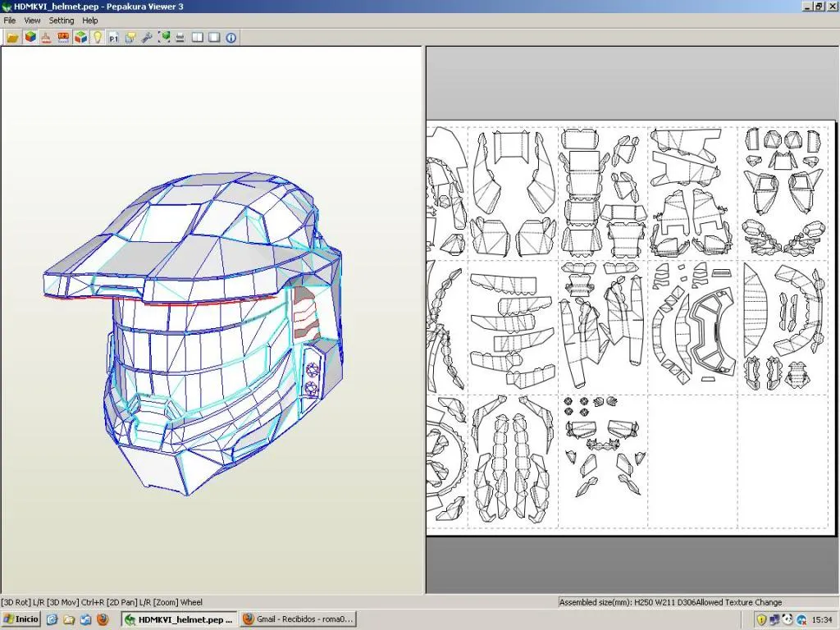Switch to Gmail - Recibidos taskbar window

[298, 619]
